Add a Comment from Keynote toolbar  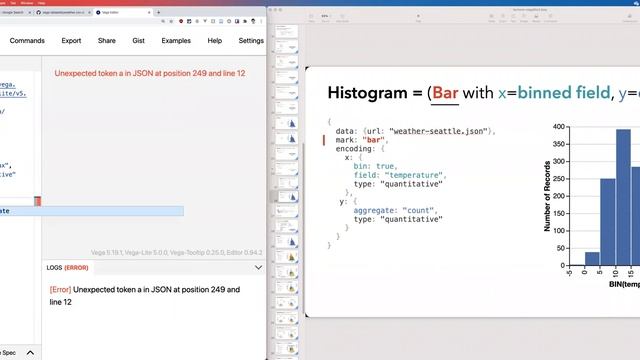pyautogui.click(x=550, y=18)
